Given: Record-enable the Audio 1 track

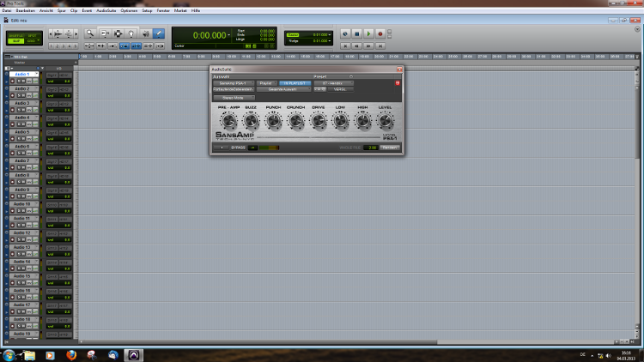Looking at the screenshot, I should point(14,81).
